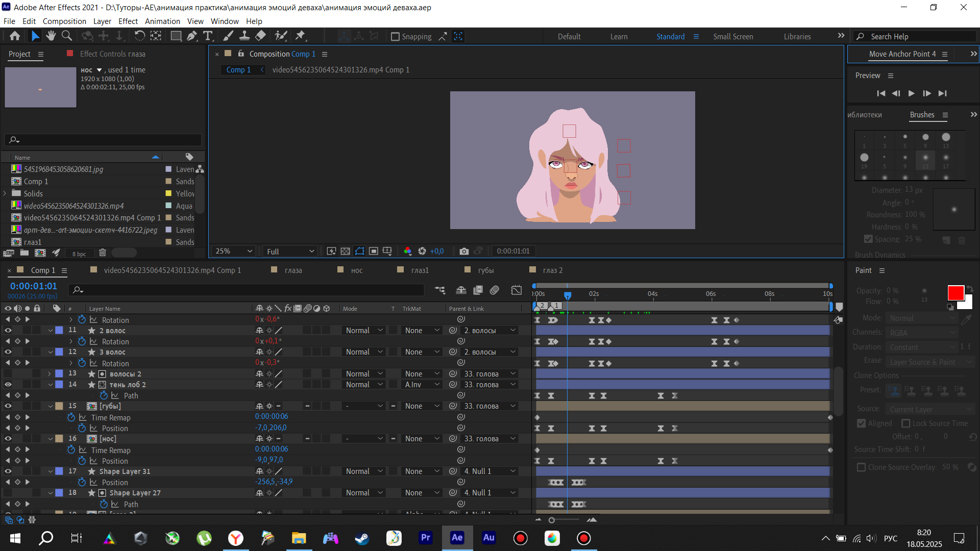This screenshot has height=551, width=980.
Task: Select the Pen tool
Action: tap(191, 36)
